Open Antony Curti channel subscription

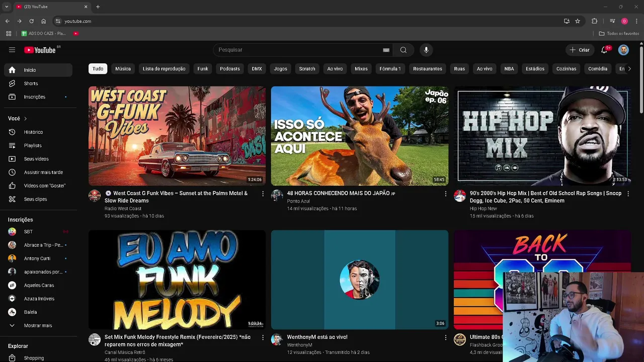click(x=38, y=258)
